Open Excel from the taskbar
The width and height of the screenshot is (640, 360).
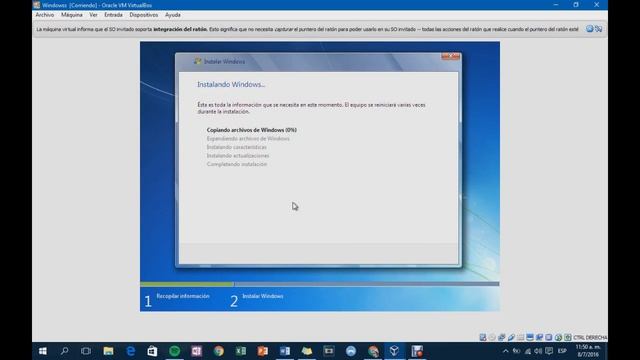(x=240, y=351)
